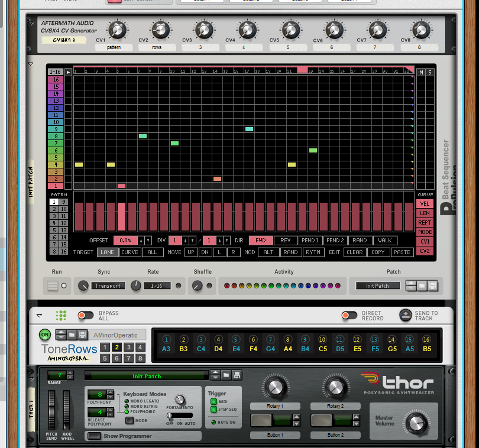Save the Propulsion Init Patch via disk icon

[x=432, y=286]
